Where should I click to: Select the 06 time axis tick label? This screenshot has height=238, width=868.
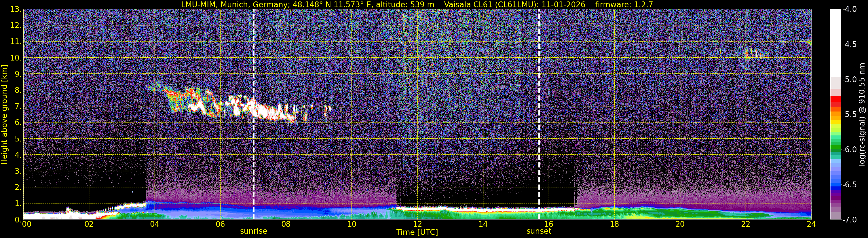[x=220, y=224]
